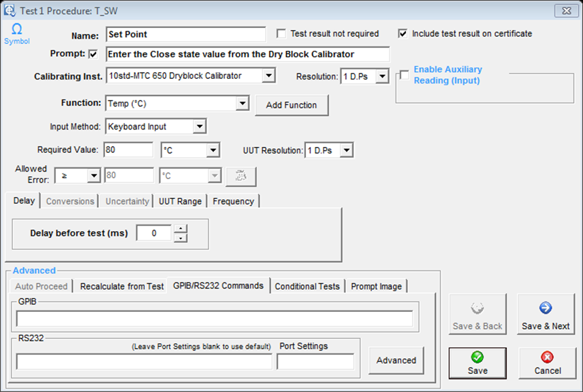Decrease delay before test with down arrow
Viewport: 583px width, 392px height.
(180, 238)
